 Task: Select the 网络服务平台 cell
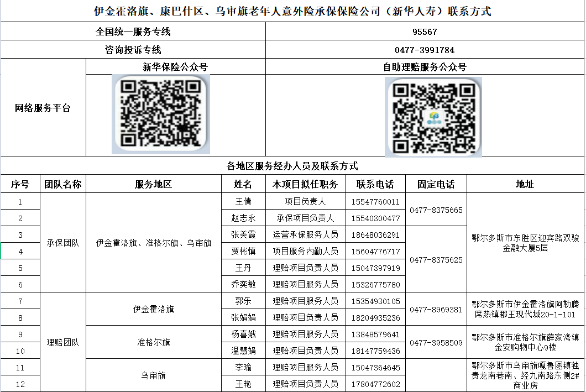pos(43,108)
